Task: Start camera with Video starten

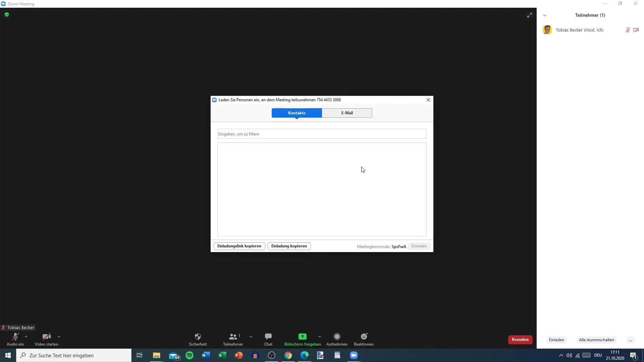Action: pyautogui.click(x=46, y=339)
